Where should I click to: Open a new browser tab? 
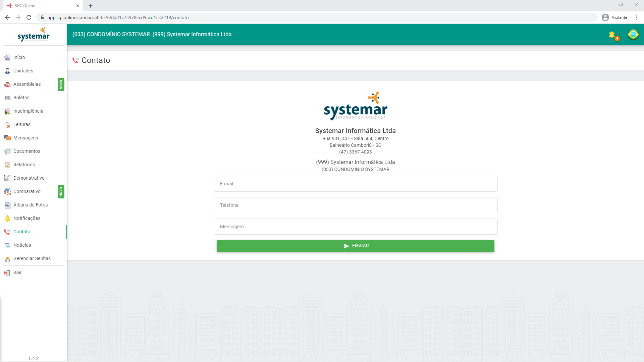tap(91, 6)
